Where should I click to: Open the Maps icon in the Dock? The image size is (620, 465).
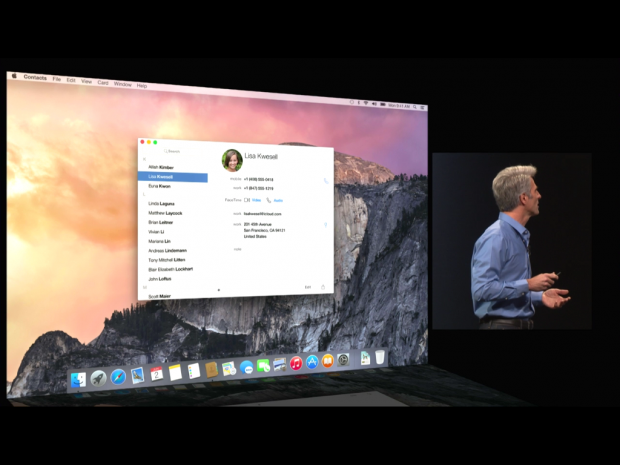pyautogui.click(x=229, y=369)
